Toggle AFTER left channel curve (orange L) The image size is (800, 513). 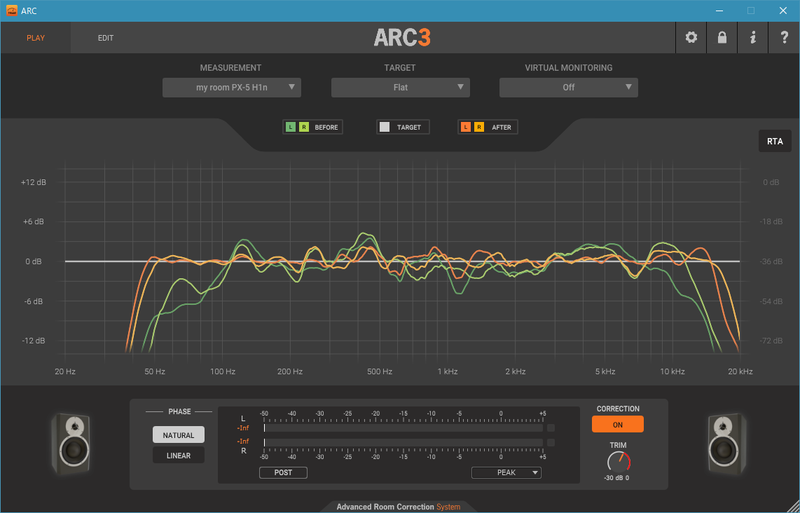point(465,127)
